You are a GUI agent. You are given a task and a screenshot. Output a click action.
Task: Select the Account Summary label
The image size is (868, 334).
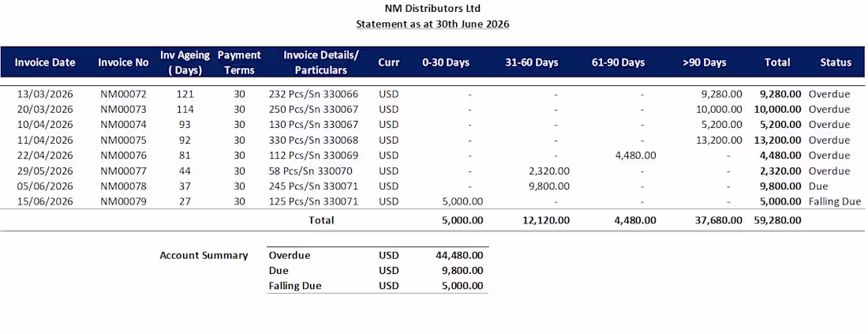pos(204,255)
